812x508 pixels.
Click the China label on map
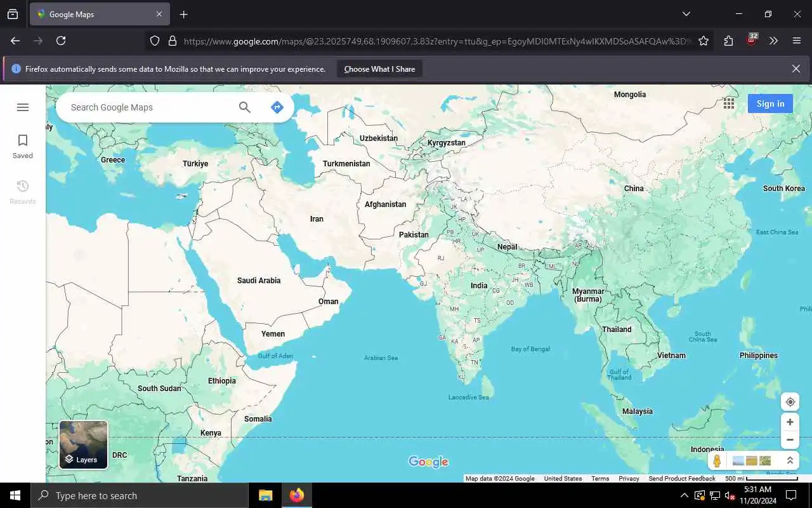pos(634,189)
